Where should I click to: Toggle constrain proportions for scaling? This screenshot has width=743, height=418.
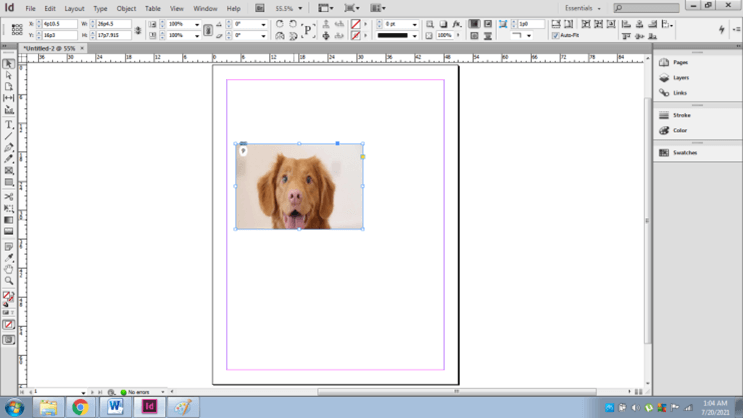click(208, 29)
